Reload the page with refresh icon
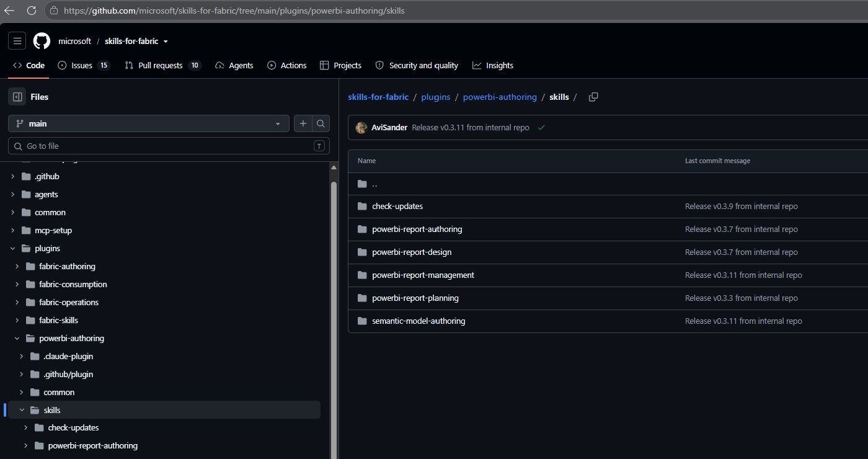This screenshot has height=459, width=868. 32,11
